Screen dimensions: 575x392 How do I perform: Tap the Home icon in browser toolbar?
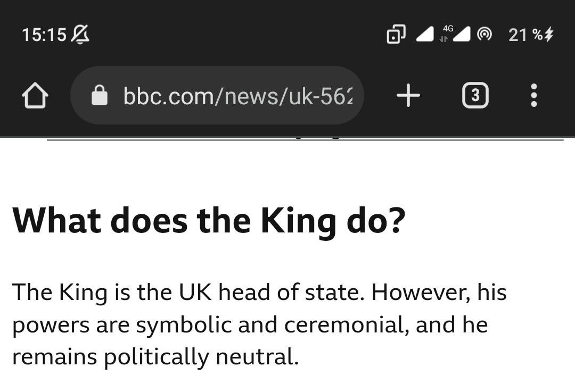35,96
